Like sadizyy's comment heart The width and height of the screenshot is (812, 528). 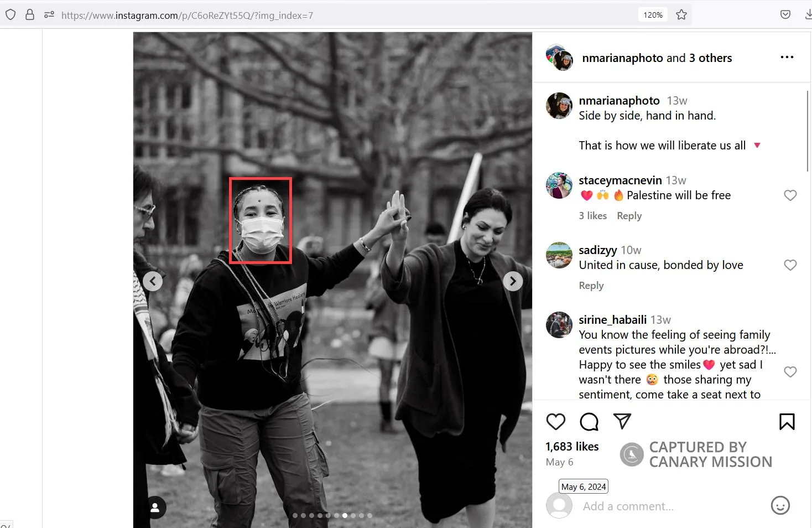[x=790, y=265]
